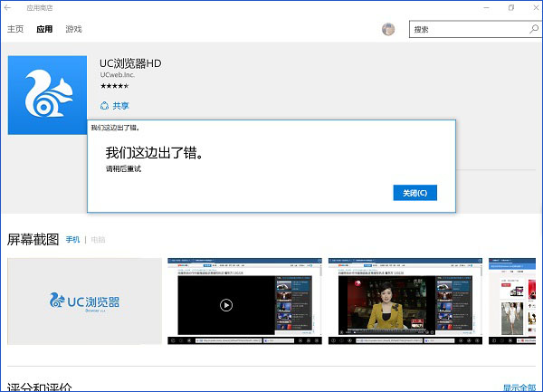Click the search magnifier icon

tap(533, 29)
